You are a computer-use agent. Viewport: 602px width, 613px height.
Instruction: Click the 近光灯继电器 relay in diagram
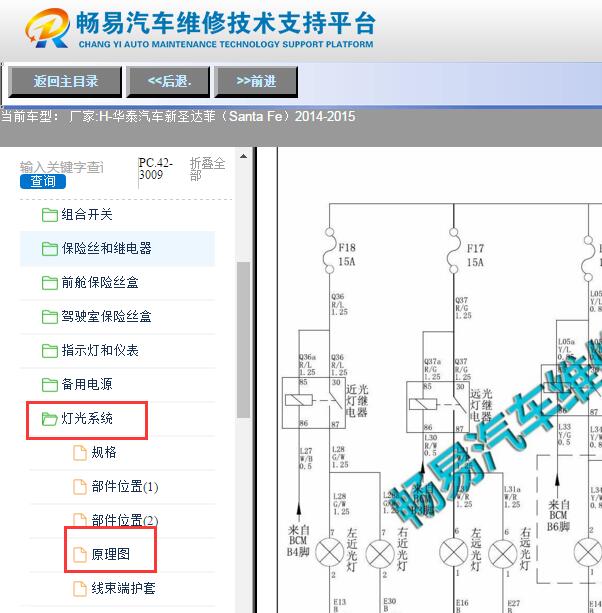(x=314, y=403)
